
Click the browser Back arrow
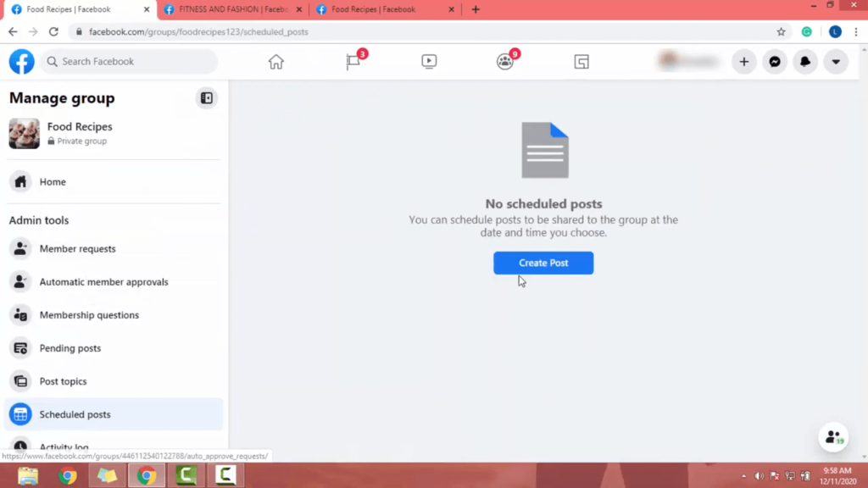coord(13,32)
